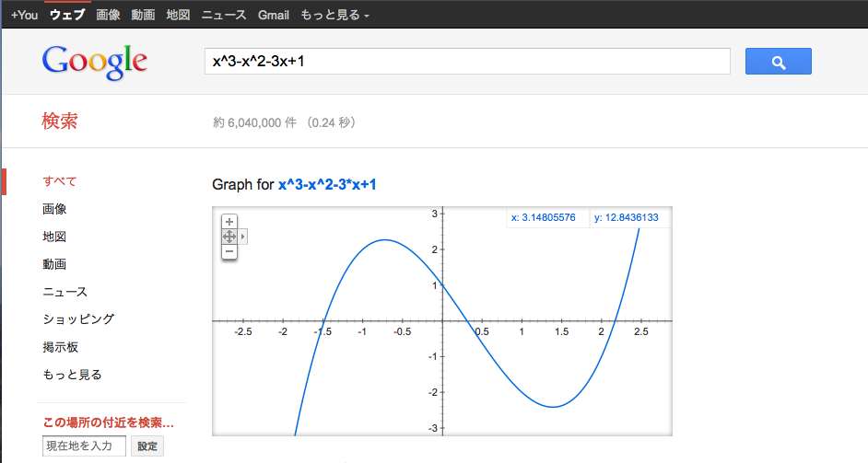Click the 設定 button
This screenshot has width=868, height=463.
click(x=147, y=446)
